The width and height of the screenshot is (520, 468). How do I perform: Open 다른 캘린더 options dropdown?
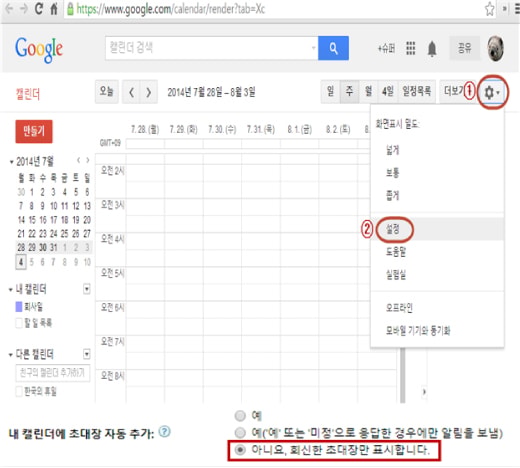click(87, 354)
